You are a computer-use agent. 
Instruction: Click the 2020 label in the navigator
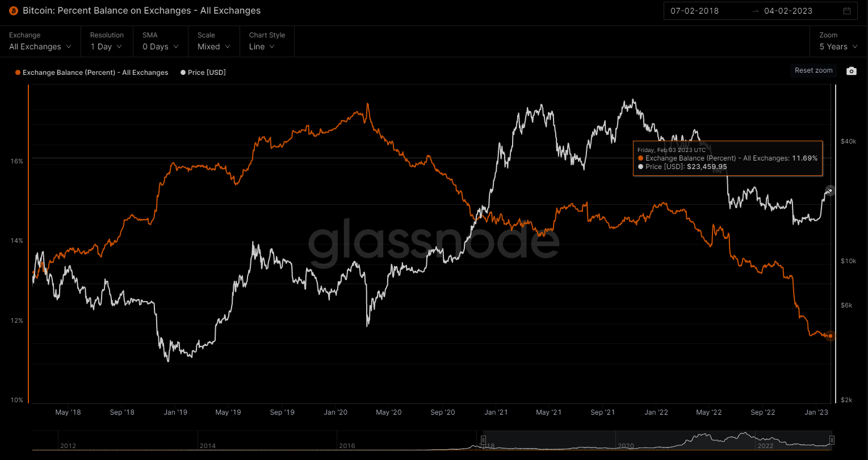pos(626,446)
